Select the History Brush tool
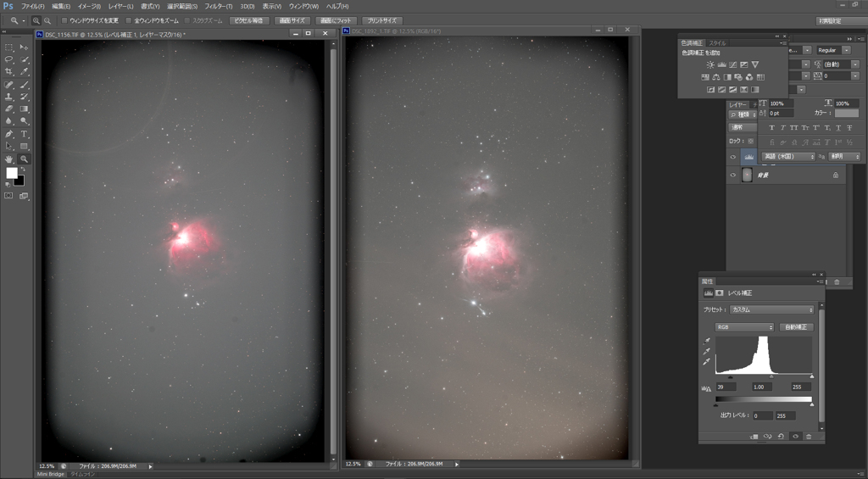 coord(24,97)
